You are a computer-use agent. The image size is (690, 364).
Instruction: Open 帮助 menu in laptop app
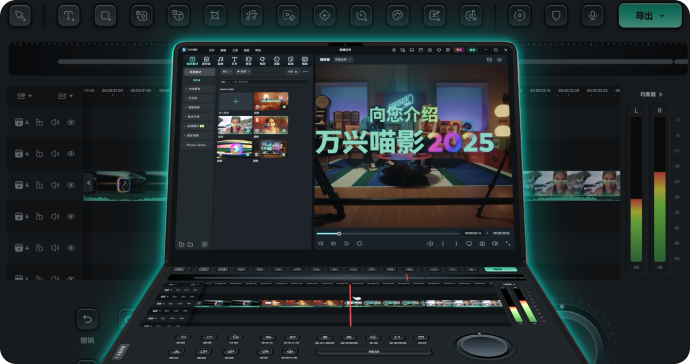[258, 50]
